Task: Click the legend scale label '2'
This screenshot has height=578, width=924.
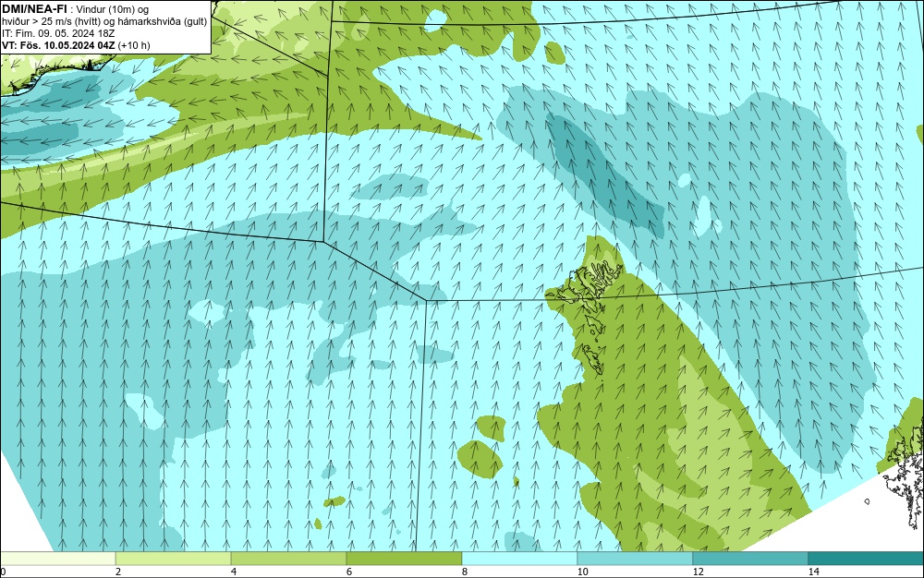Action: click(x=118, y=572)
